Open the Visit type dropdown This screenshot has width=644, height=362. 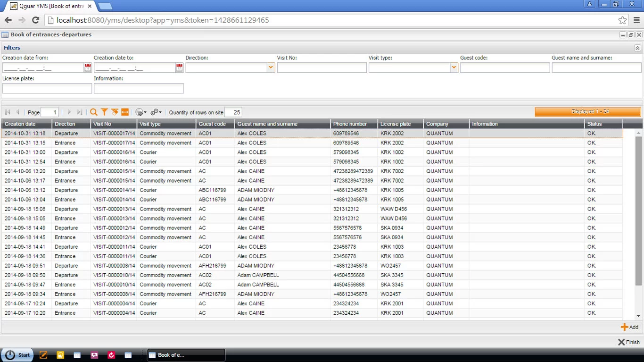454,67
